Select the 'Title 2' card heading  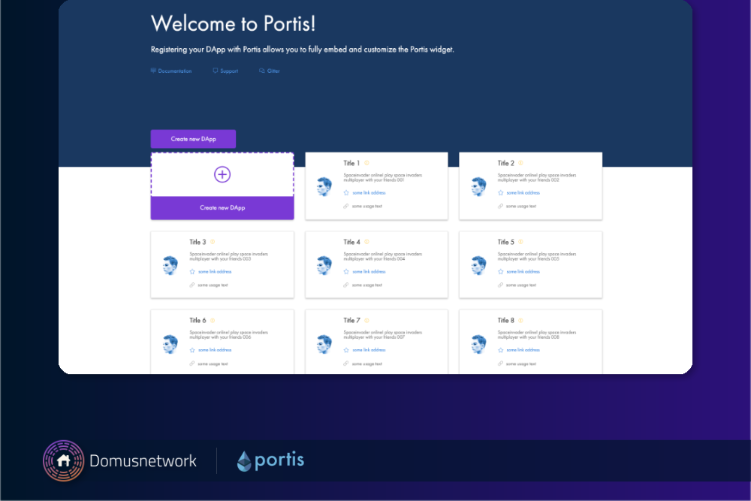click(506, 163)
